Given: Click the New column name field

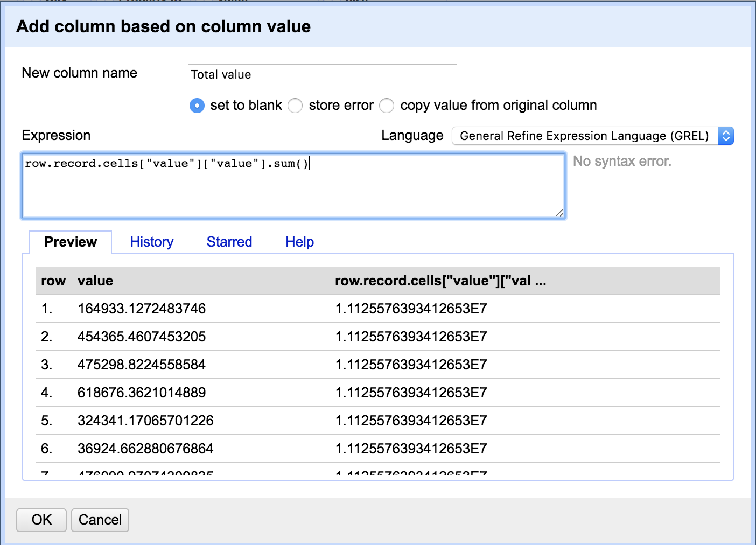Looking at the screenshot, I should 322,74.
